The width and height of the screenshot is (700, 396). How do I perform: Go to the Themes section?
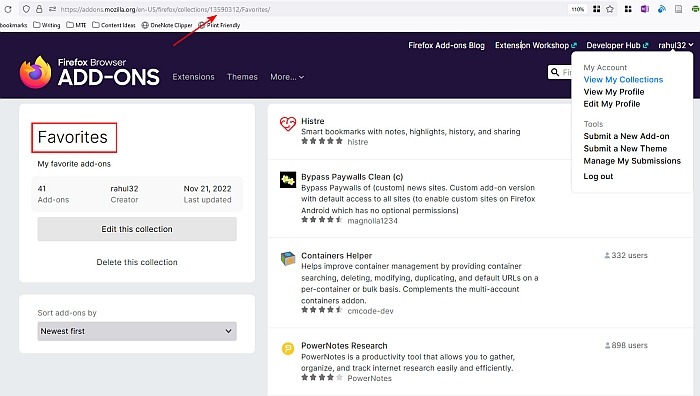tap(242, 77)
